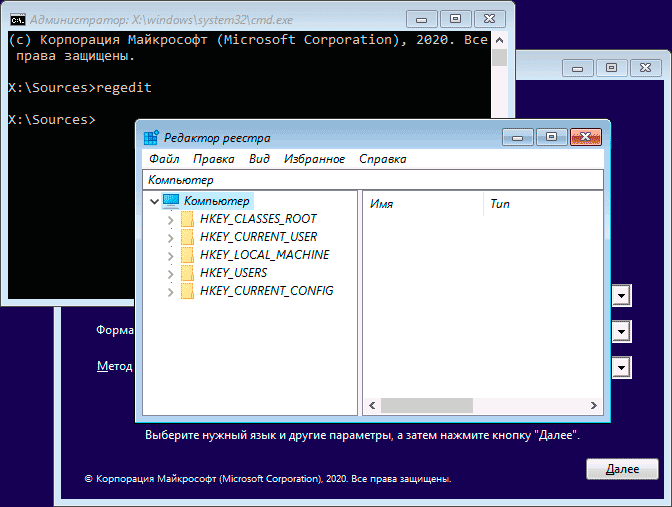Close the cmd.exe command prompt window
The height and width of the screenshot is (507, 672).
tap(489, 19)
